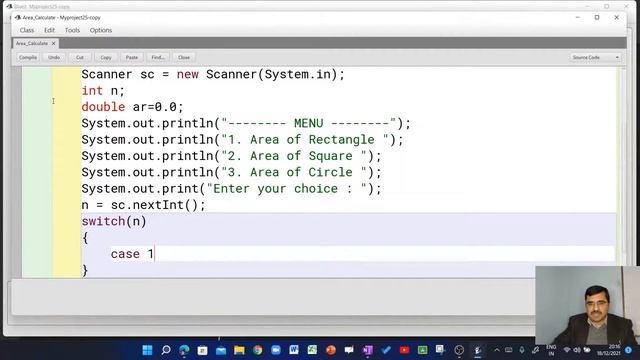640x360 pixels.
Task: Click the Undo toolbar button
Action: pyautogui.click(x=54, y=58)
